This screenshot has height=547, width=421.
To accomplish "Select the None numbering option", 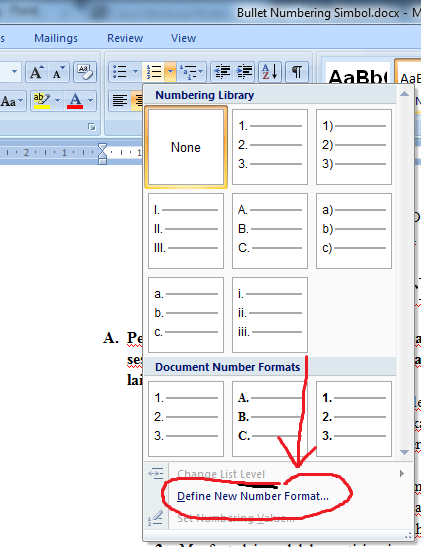I will [186, 147].
